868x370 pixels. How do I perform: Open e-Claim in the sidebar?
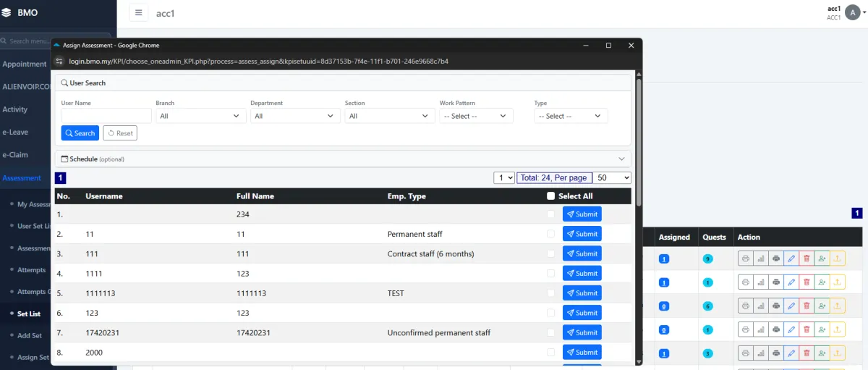15,154
